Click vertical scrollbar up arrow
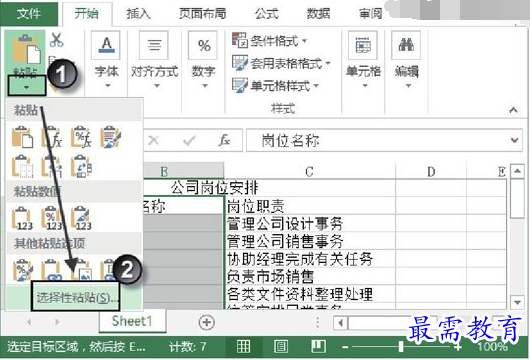This screenshot has width=530, height=360. pos(517,171)
